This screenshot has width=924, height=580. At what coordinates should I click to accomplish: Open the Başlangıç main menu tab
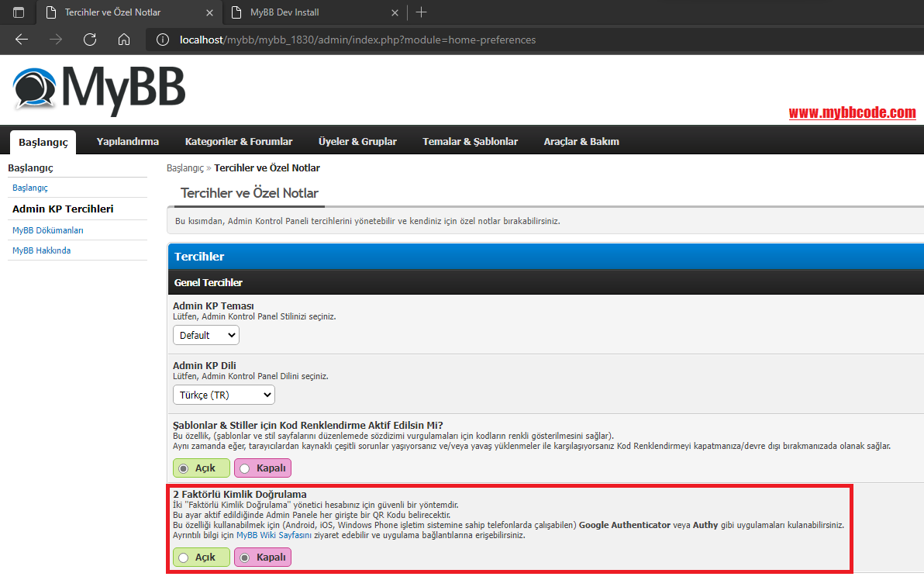(x=43, y=142)
